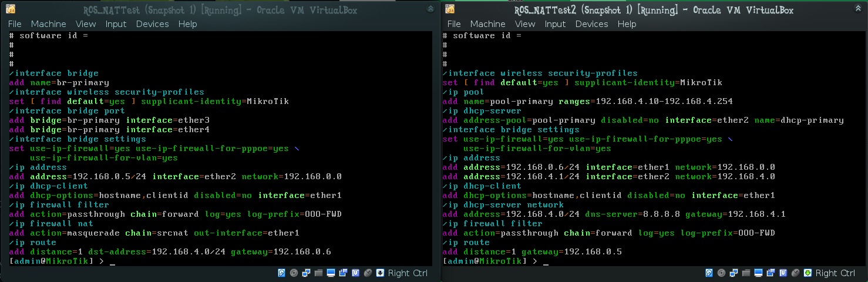Open Input menu in ROS_NATTest window
The image size is (868, 282).
[116, 24]
